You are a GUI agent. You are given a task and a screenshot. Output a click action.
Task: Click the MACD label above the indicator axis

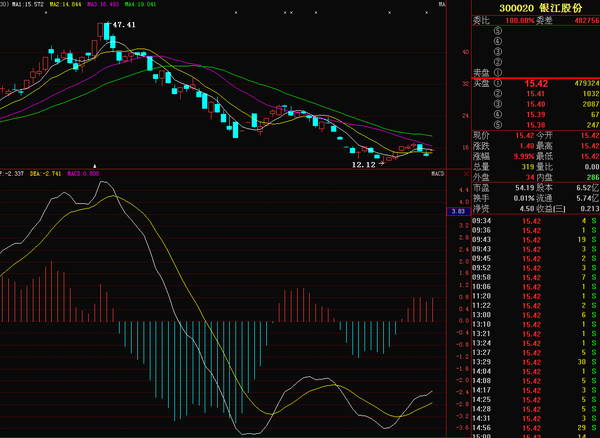pyautogui.click(x=438, y=174)
